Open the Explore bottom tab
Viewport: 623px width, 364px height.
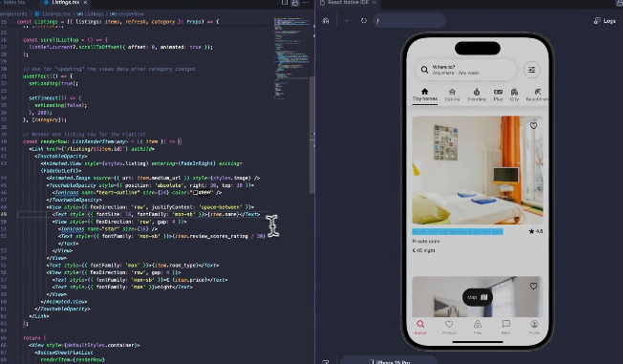[x=420, y=327]
